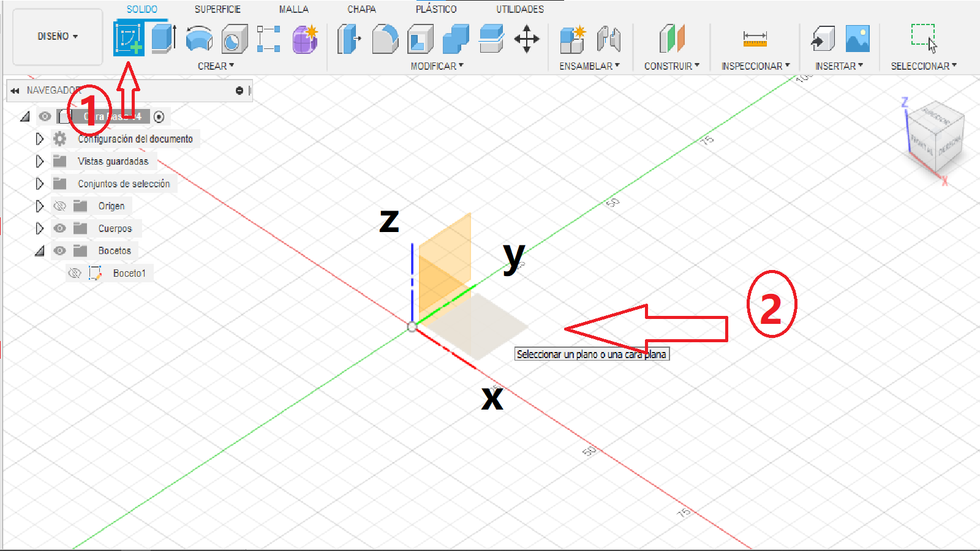Image resolution: width=980 pixels, height=551 pixels.
Task: Toggle visibility of the Cuerpos folder
Action: click(x=59, y=228)
